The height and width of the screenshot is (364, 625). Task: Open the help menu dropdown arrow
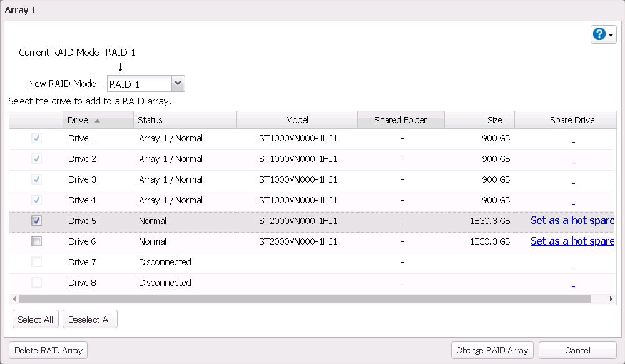[x=611, y=35]
